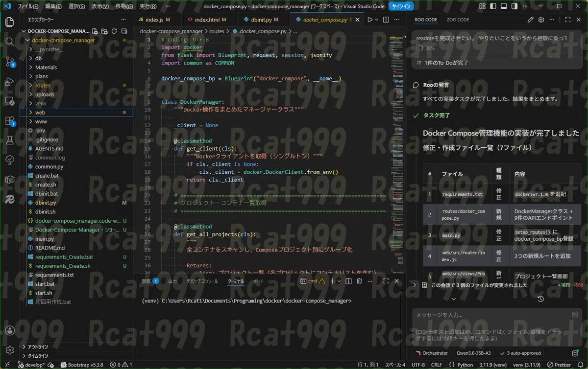Open the Roo database icon near input
588x369 pixels.
point(575,353)
